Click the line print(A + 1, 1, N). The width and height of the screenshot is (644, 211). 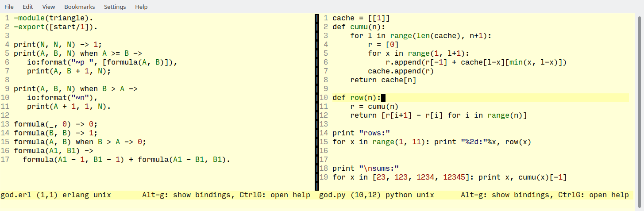[69, 107]
